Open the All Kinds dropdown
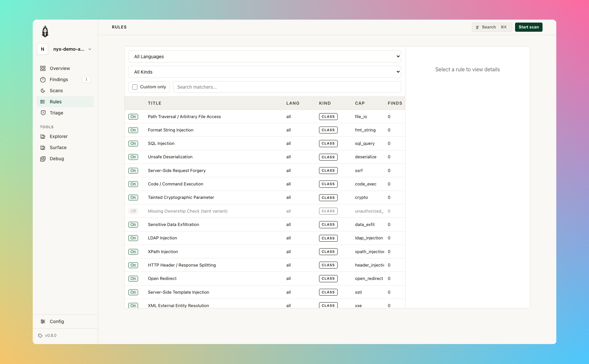 pos(265,72)
